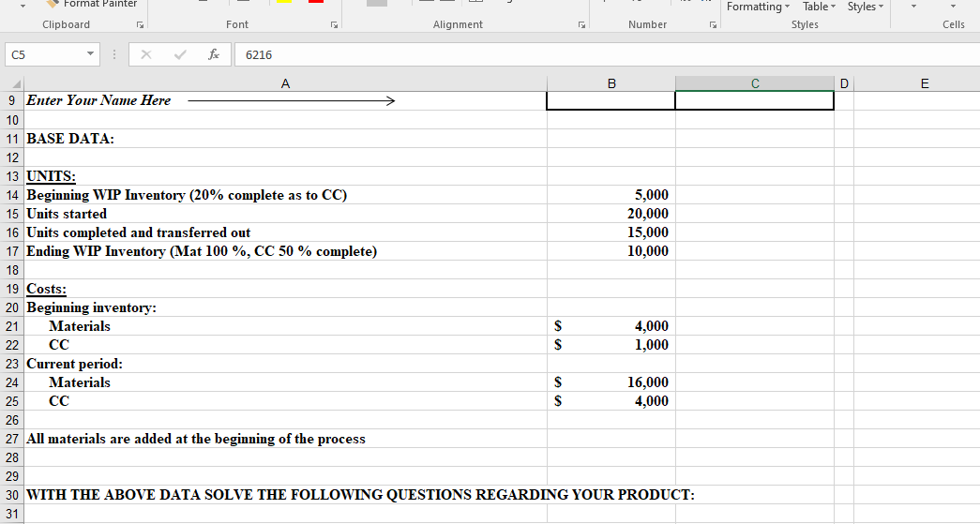Click the 'UNITS:' heading cell
The width and height of the screenshot is (980, 524).
tap(285, 176)
